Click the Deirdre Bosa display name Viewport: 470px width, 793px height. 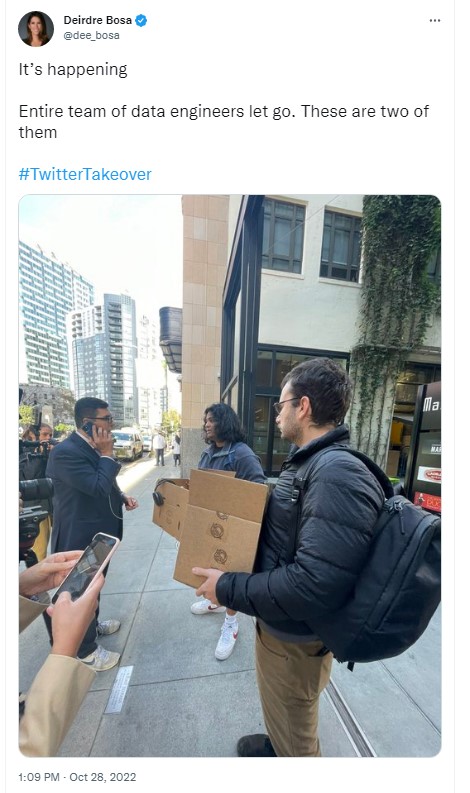[x=98, y=20]
